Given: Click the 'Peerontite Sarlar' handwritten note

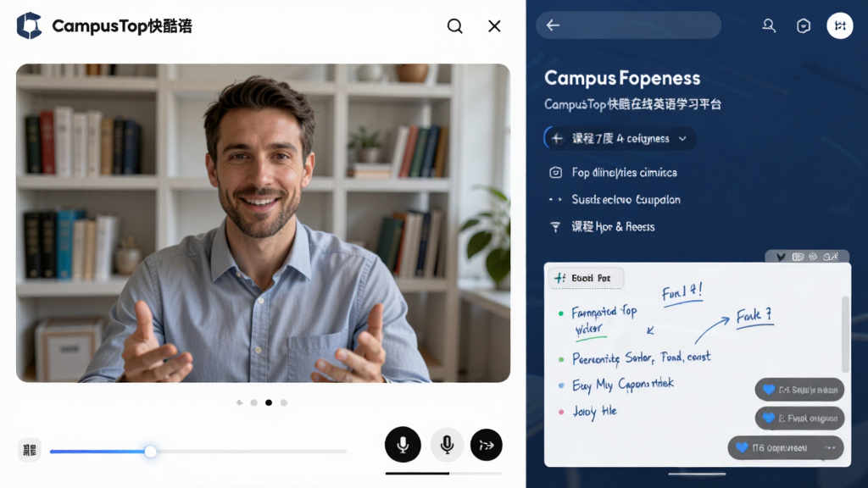Looking at the screenshot, I should 641,358.
